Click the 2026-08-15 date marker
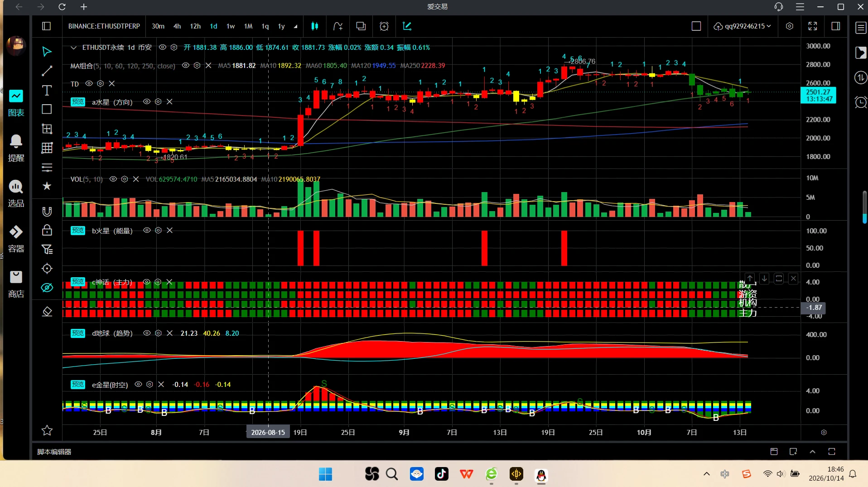This screenshot has width=868, height=487. 268,432
